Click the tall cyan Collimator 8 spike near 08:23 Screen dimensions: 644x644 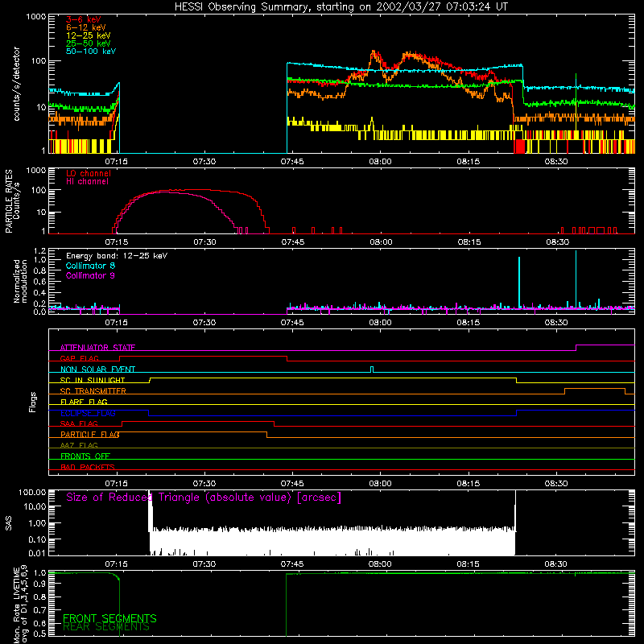click(x=519, y=282)
